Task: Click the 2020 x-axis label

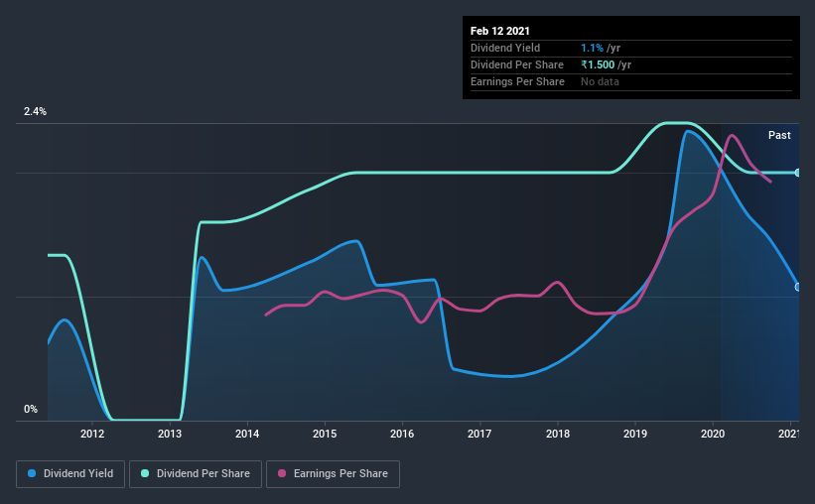Action: pyautogui.click(x=713, y=434)
